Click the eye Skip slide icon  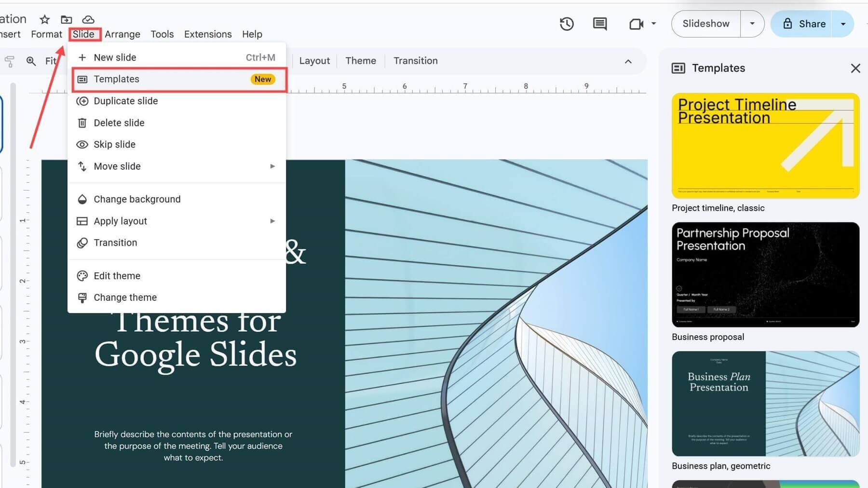tap(82, 144)
